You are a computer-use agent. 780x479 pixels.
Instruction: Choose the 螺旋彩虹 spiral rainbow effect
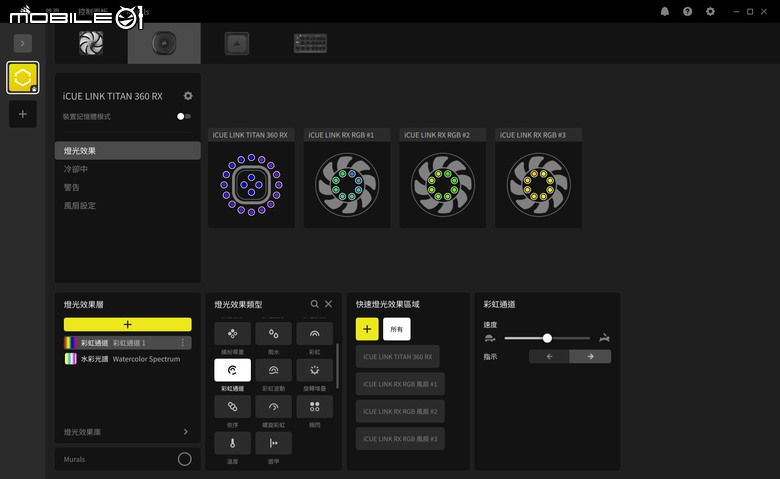[x=273, y=407]
